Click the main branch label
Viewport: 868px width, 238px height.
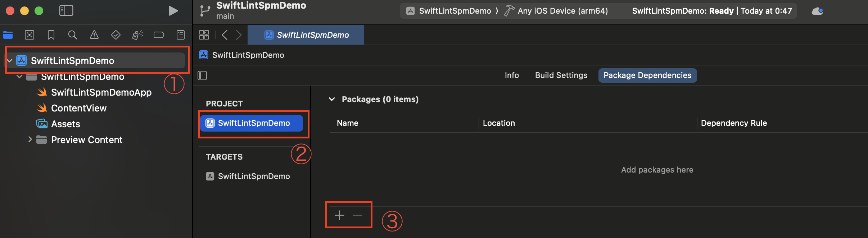225,16
